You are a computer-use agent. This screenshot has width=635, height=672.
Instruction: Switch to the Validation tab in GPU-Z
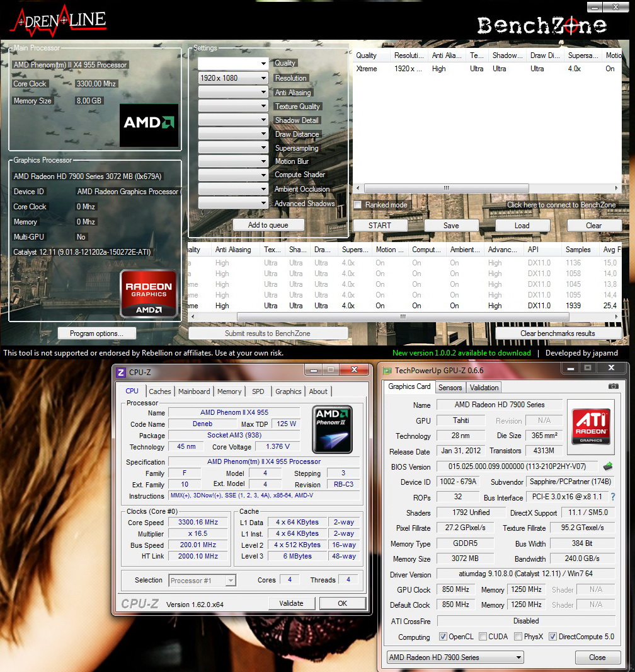[484, 388]
